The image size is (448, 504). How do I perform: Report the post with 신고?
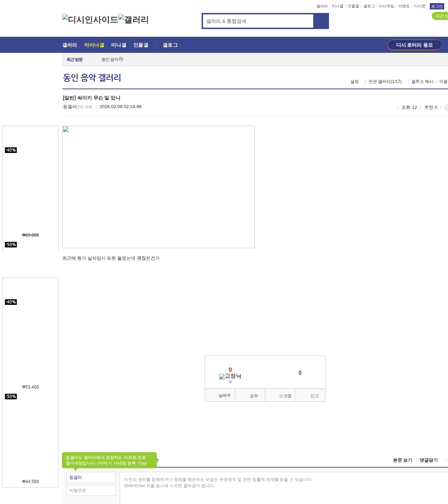310,395
